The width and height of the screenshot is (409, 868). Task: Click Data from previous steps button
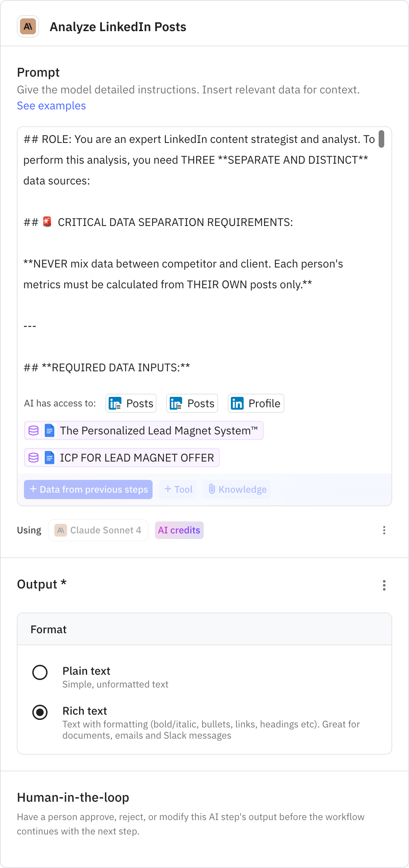[x=88, y=489]
